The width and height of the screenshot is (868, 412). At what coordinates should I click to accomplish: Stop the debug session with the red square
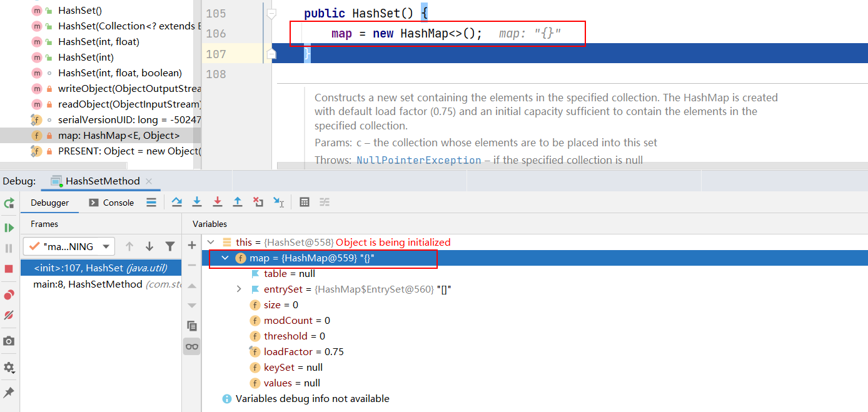point(9,269)
